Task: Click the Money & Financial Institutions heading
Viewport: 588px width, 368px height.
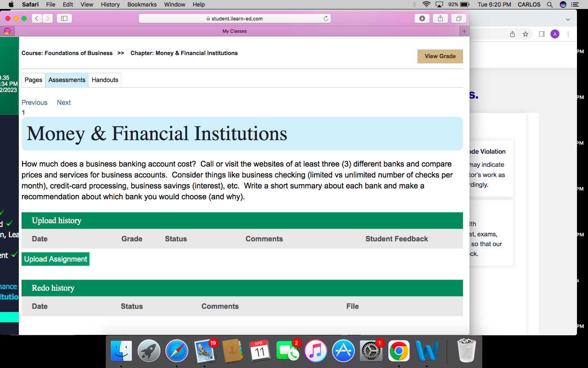Action: (157, 134)
